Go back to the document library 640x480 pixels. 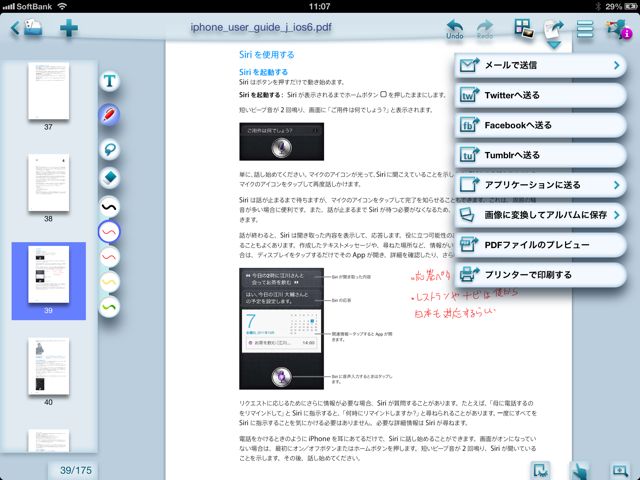click(x=27, y=28)
